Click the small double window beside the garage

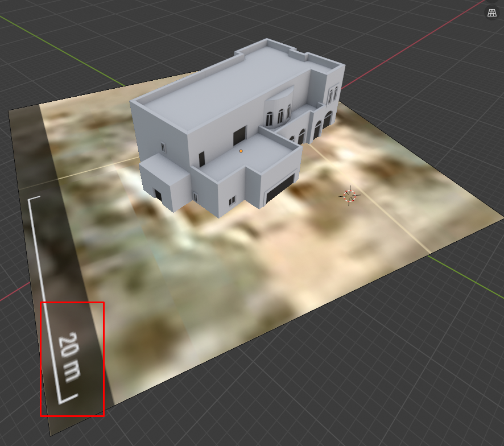coord(232,200)
